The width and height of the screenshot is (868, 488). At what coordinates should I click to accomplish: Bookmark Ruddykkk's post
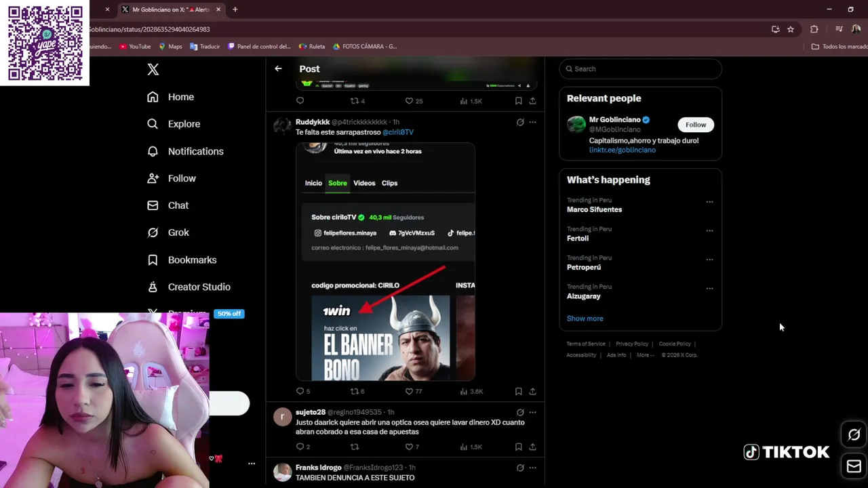[x=518, y=391]
